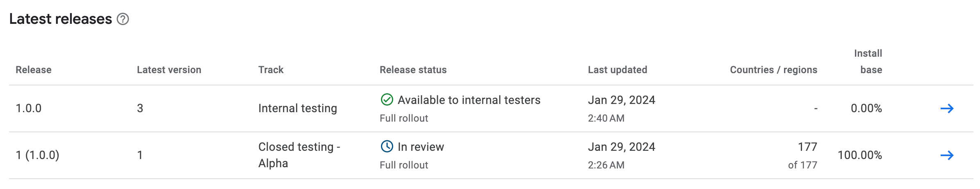Click the green checkmark status icon
This screenshot has height=189, width=980.
(387, 100)
